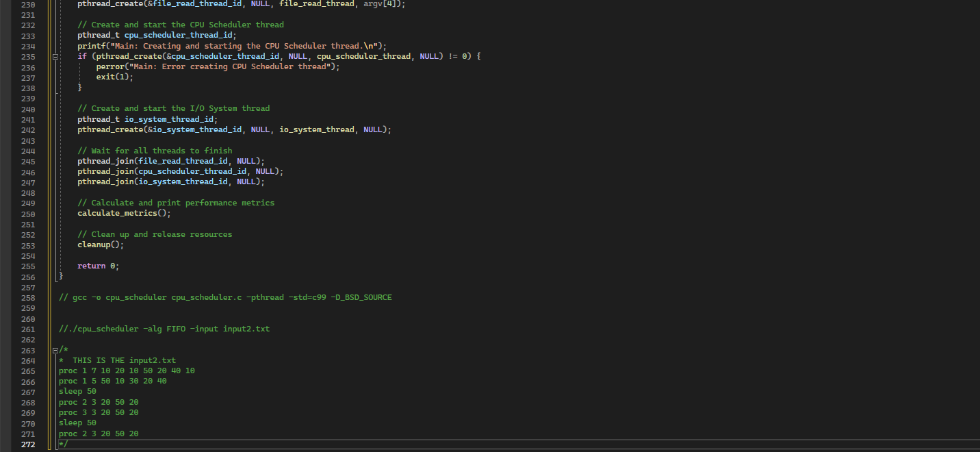Collapse the block comment fold at line 263
Viewport: 980px width, 452px height.
pos(55,349)
